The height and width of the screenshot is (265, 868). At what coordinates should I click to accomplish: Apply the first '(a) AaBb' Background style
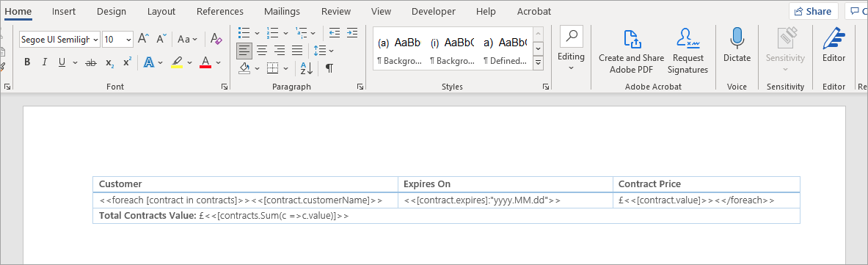399,50
